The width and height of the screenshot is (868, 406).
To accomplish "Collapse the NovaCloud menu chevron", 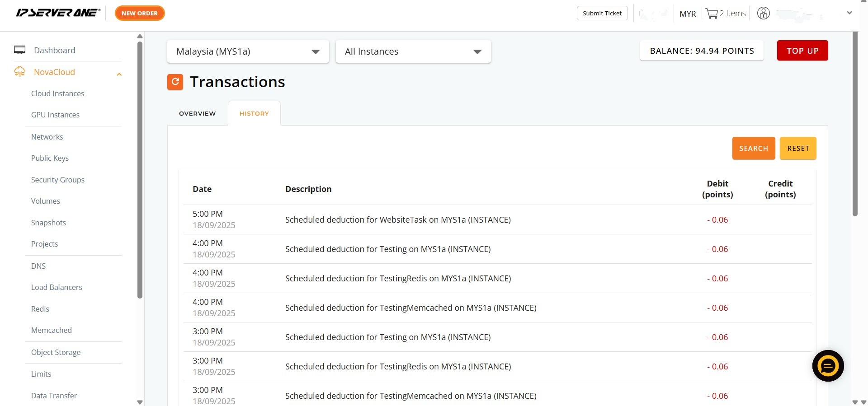I will coord(119,74).
